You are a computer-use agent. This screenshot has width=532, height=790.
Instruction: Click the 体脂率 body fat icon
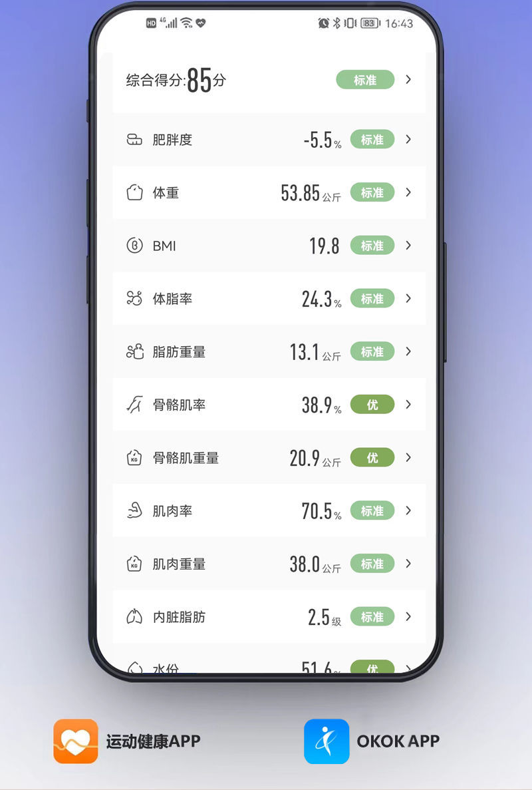(134, 299)
